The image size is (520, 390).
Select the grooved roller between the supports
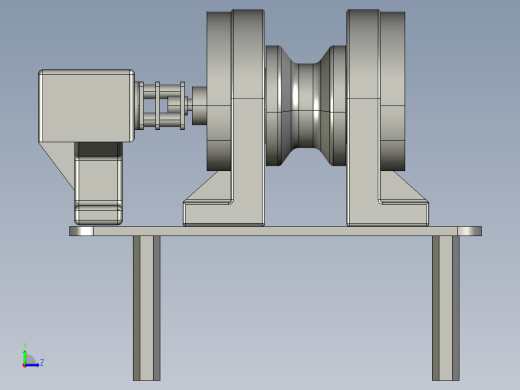(x=306, y=106)
